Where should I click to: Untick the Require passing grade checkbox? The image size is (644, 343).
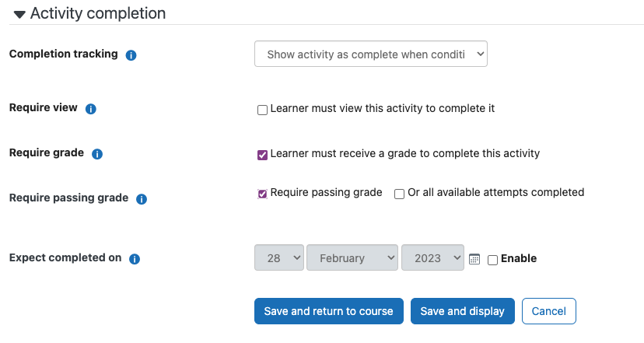point(262,194)
